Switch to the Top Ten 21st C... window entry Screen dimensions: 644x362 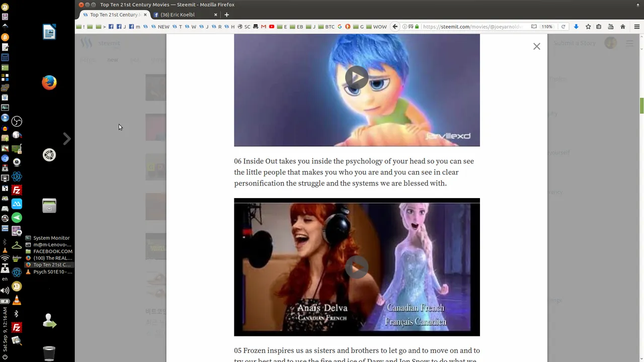coord(49,265)
